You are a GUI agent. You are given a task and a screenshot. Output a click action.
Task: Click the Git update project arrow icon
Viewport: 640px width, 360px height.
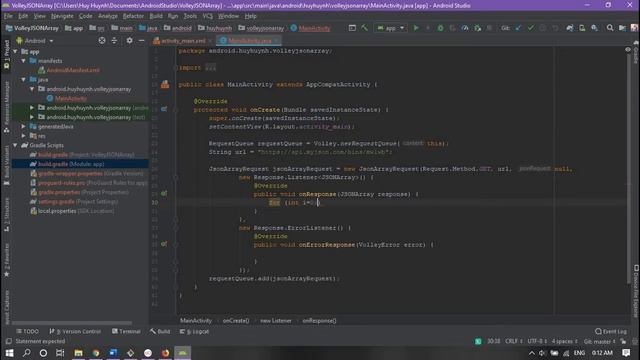(x=518, y=28)
